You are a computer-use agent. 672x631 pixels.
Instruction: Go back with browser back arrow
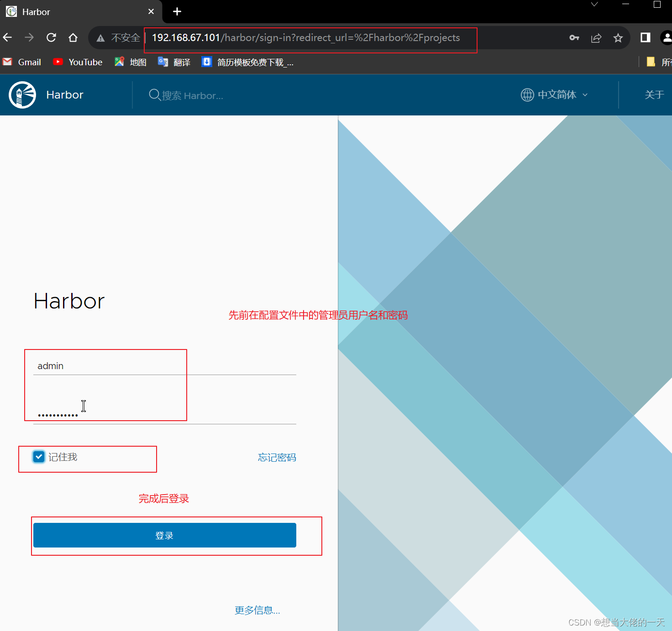pos(7,37)
